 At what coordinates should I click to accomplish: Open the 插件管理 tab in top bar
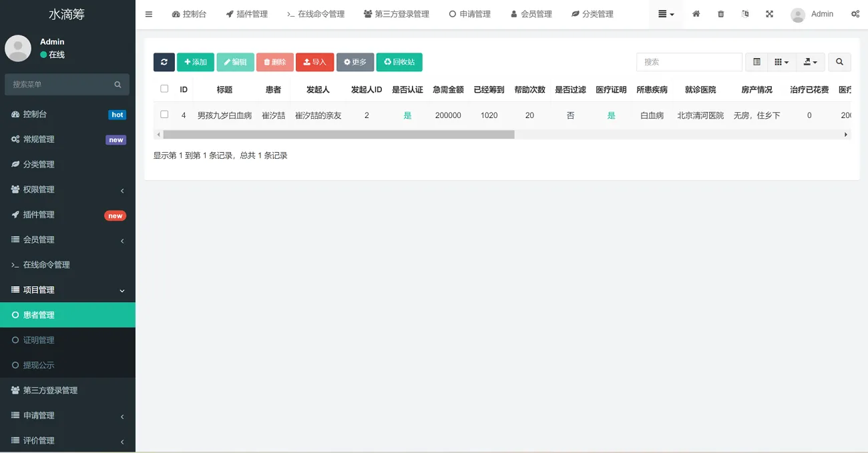(246, 14)
